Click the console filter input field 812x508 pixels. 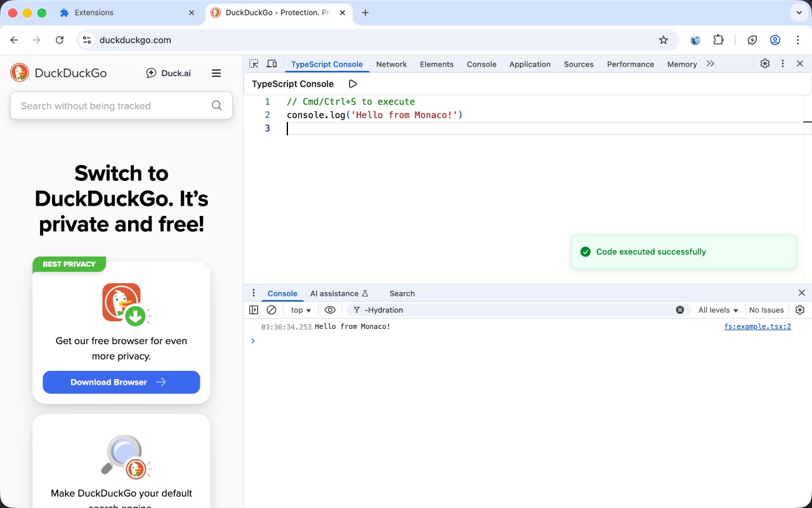pyautogui.click(x=518, y=310)
